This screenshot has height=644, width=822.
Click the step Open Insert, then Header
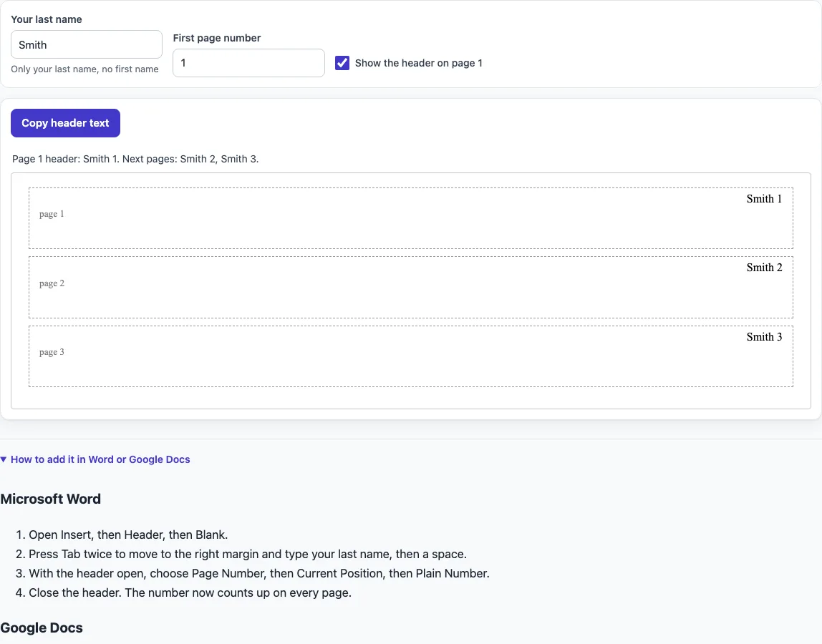[128, 535]
